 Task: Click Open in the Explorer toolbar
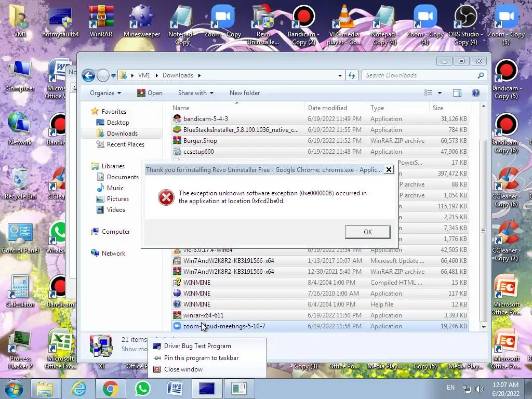coord(150,93)
